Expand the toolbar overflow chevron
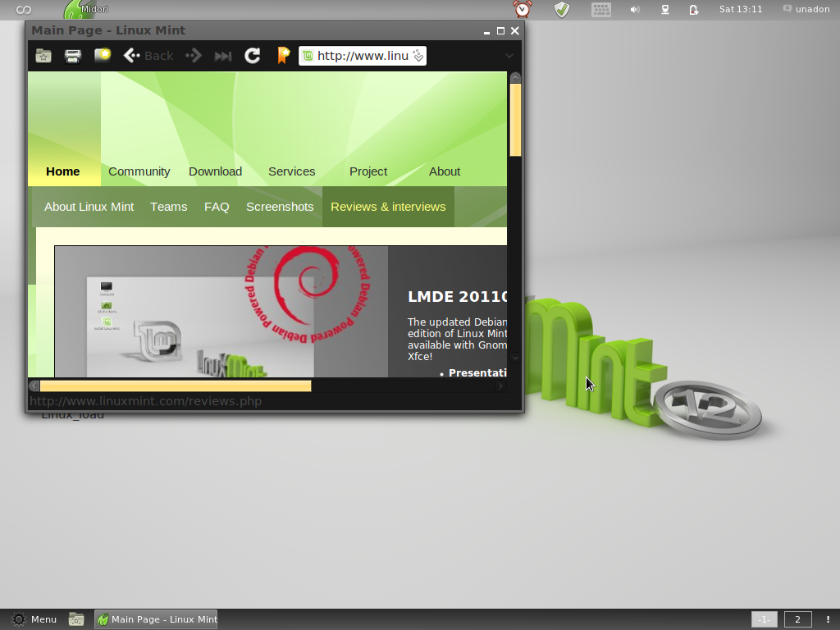 point(509,56)
